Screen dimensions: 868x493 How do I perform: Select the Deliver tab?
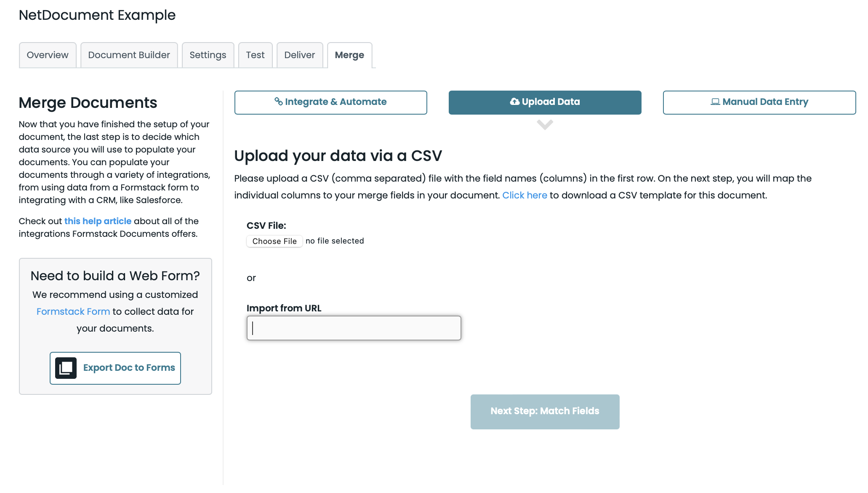click(x=299, y=55)
